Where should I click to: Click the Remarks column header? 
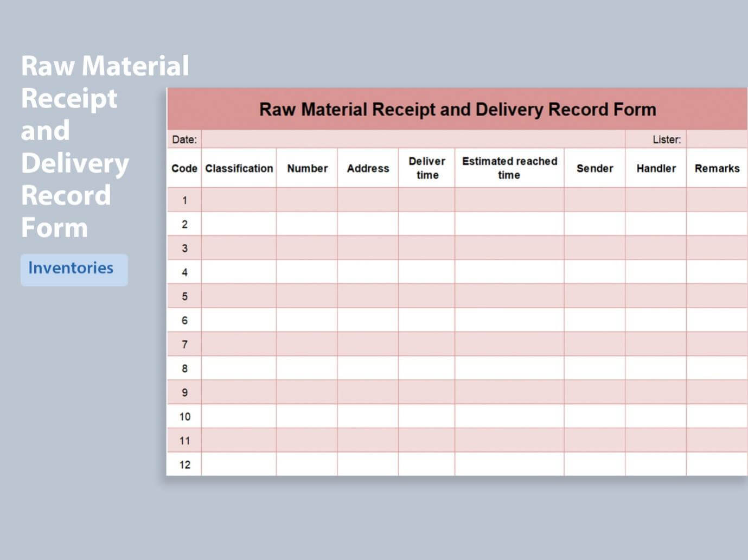[717, 168]
